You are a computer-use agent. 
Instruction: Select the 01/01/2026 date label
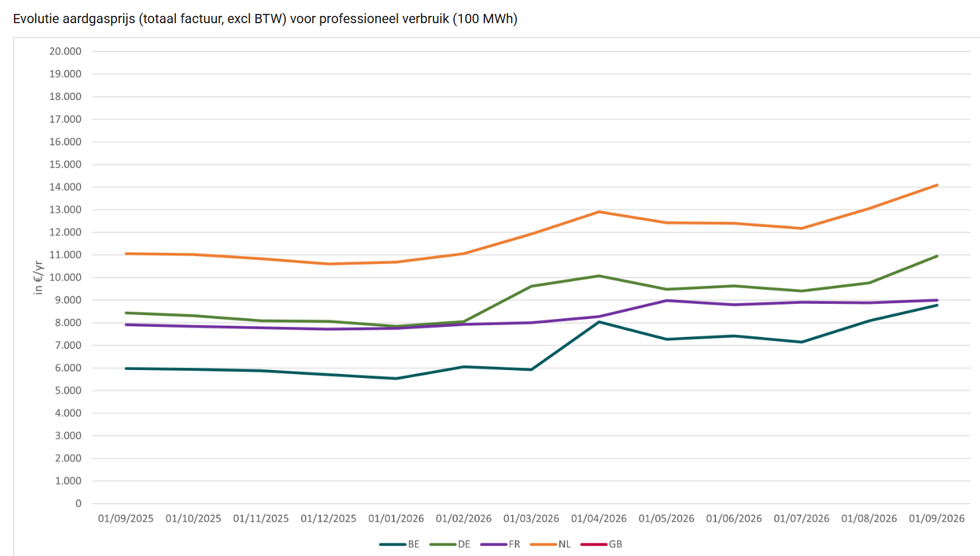tap(396, 518)
